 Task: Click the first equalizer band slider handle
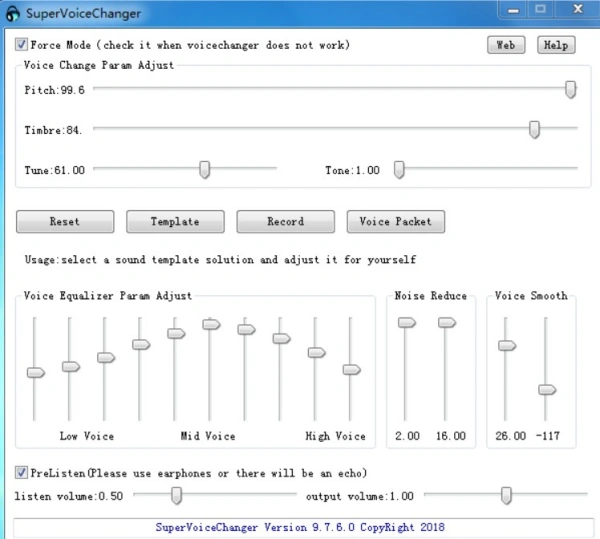tap(36, 373)
